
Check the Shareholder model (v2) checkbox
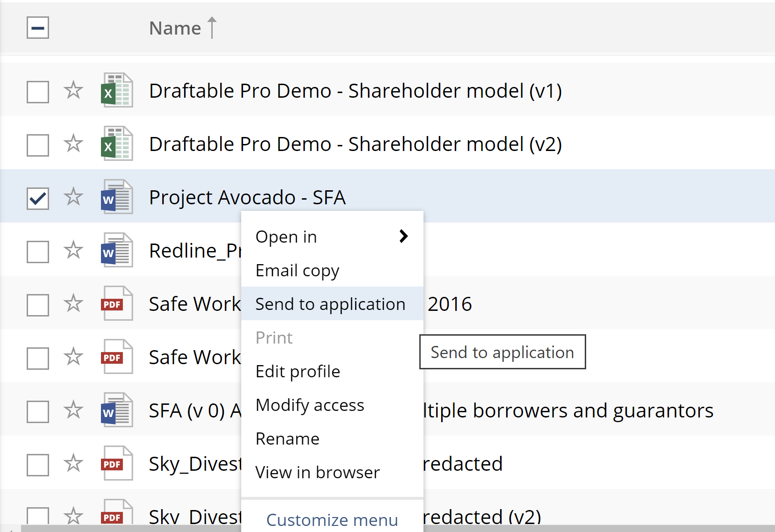(x=38, y=145)
